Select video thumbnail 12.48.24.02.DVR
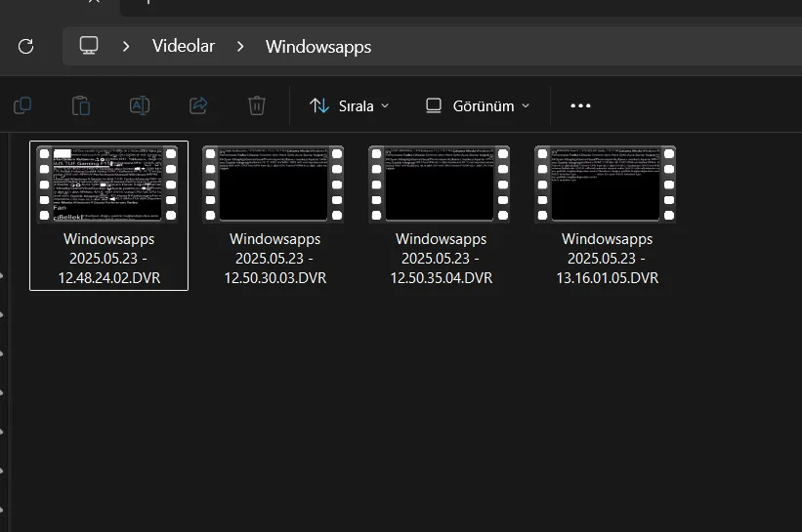Viewport: 802px width, 532px height. pos(107,184)
